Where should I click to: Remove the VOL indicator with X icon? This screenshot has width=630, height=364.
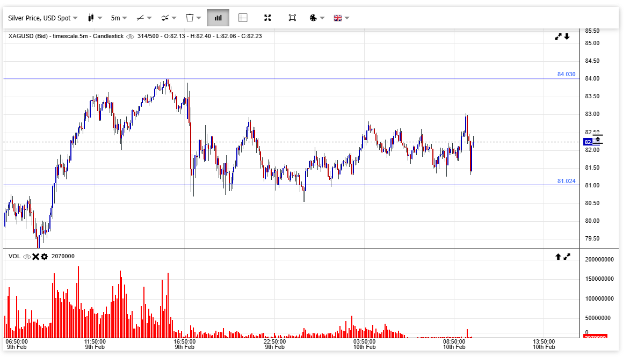tap(35, 257)
